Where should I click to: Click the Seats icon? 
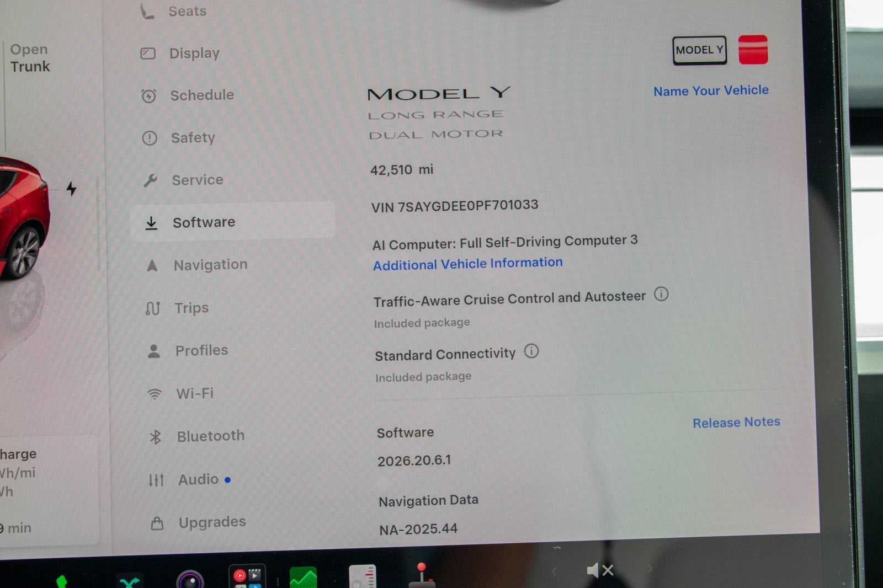(147, 10)
